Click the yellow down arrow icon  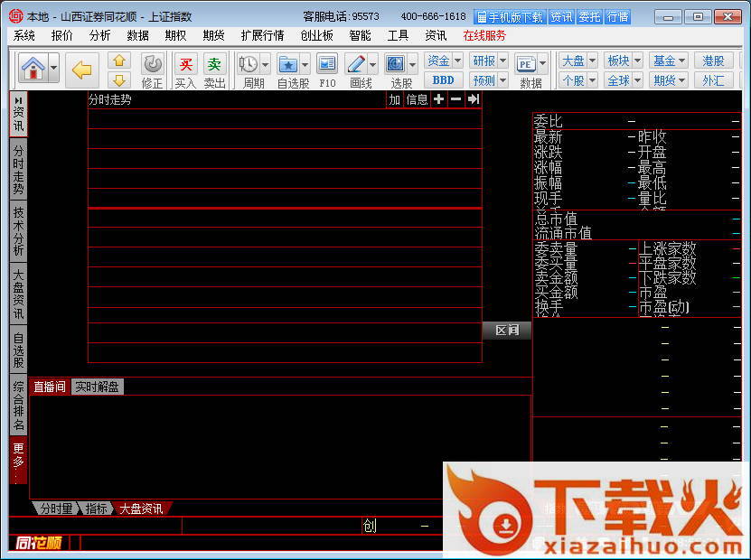click(119, 79)
